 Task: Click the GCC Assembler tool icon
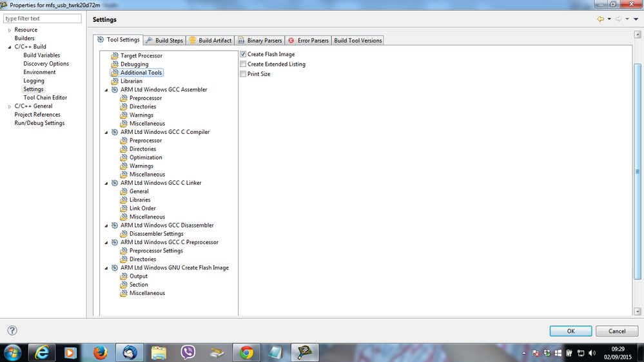[115, 90]
